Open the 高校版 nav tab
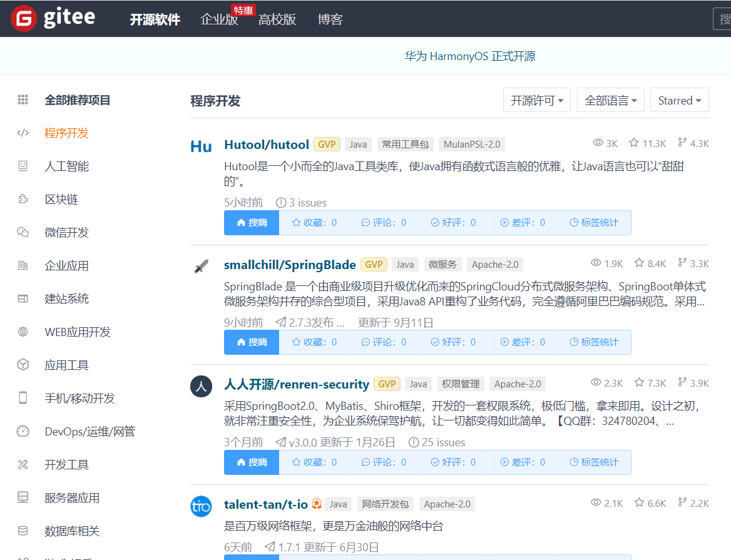Viewport: 731px width, 560px height. click(277, 19)
